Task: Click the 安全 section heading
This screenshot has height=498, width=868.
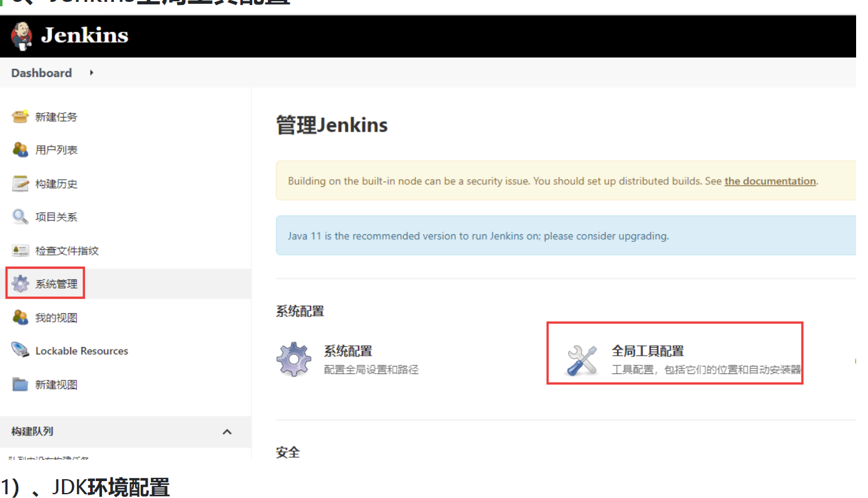Action: (x=288, y=452)
